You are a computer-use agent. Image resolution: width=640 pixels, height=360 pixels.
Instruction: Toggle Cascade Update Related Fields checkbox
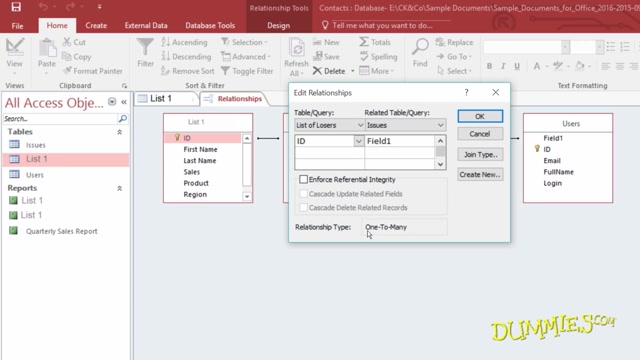303,193
